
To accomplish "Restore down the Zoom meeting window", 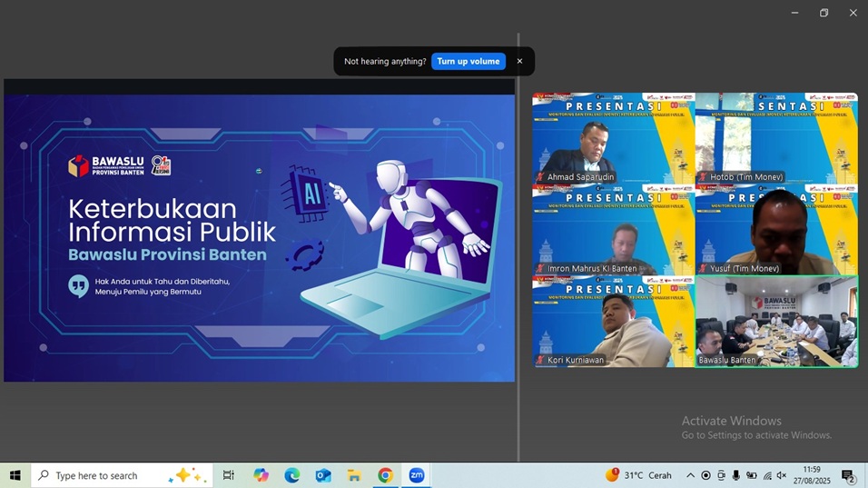I will (x=824, y=13).
